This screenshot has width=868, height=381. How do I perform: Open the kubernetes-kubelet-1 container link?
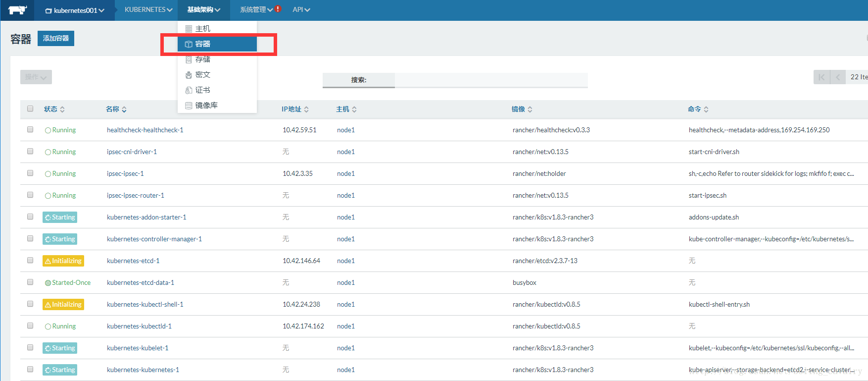click(x=138, y=348)
